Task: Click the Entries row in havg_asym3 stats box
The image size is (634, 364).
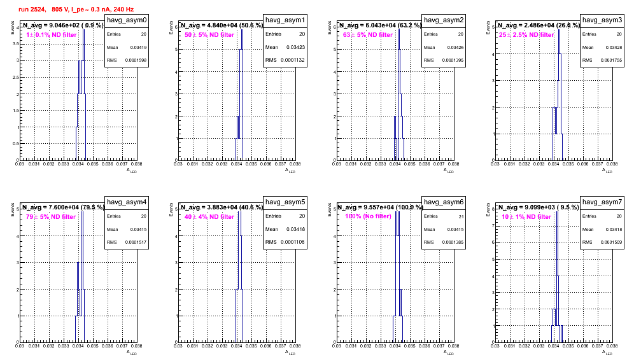Action: (602, 34)
